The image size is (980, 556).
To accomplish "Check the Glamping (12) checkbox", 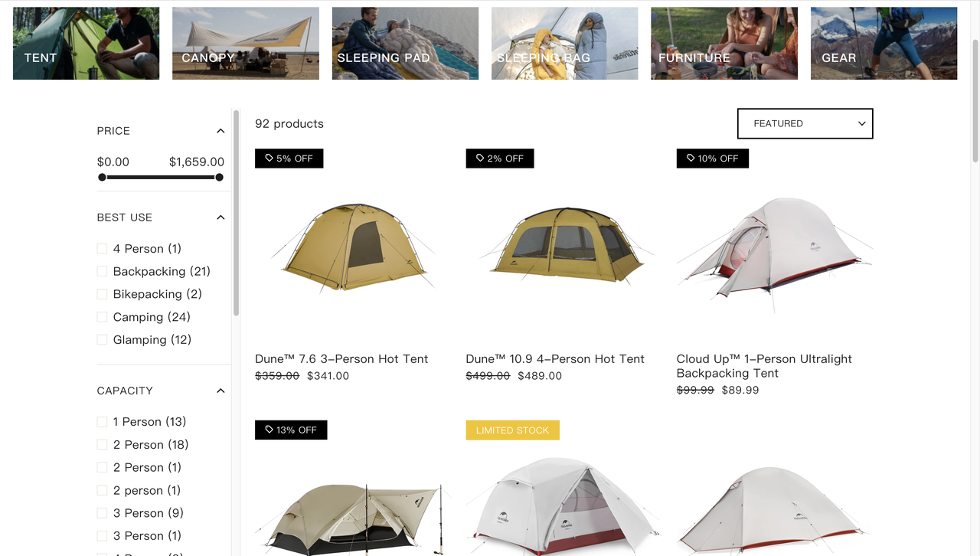I will coord(102,339).
